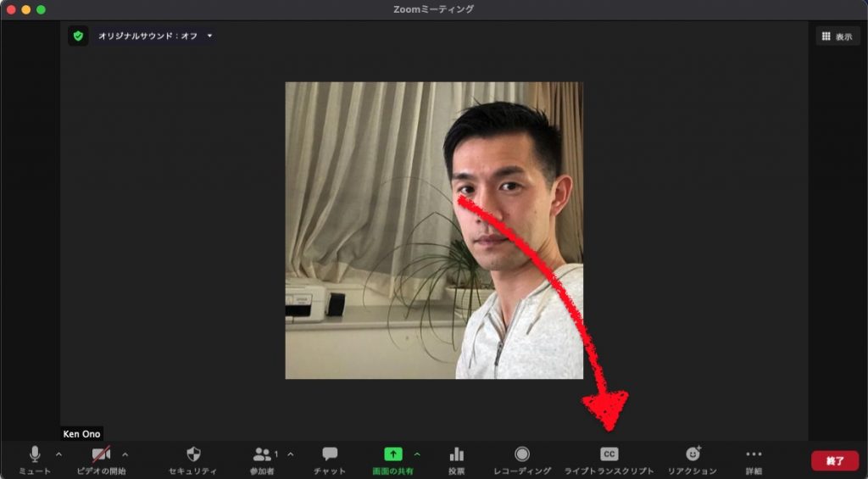Expand the share screen options arrow

coord(417,454)
